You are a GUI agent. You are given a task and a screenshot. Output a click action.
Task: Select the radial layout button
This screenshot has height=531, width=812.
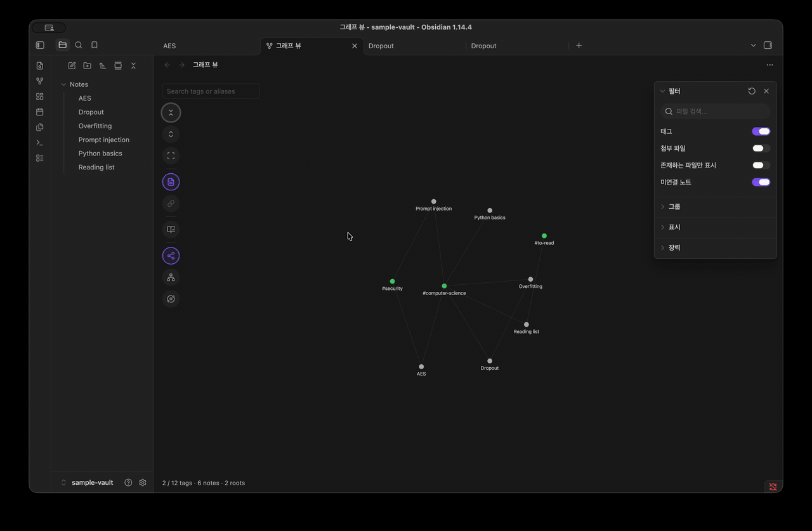[171, 299]
